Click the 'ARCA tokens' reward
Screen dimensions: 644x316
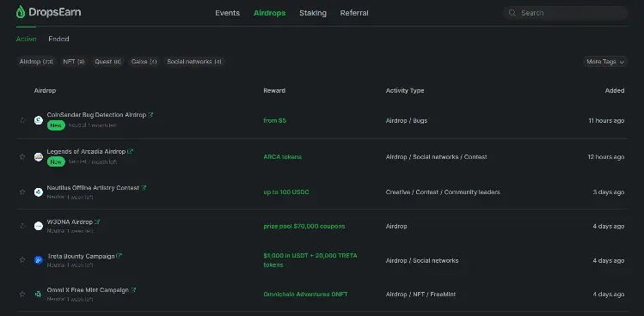click(283, 157)
